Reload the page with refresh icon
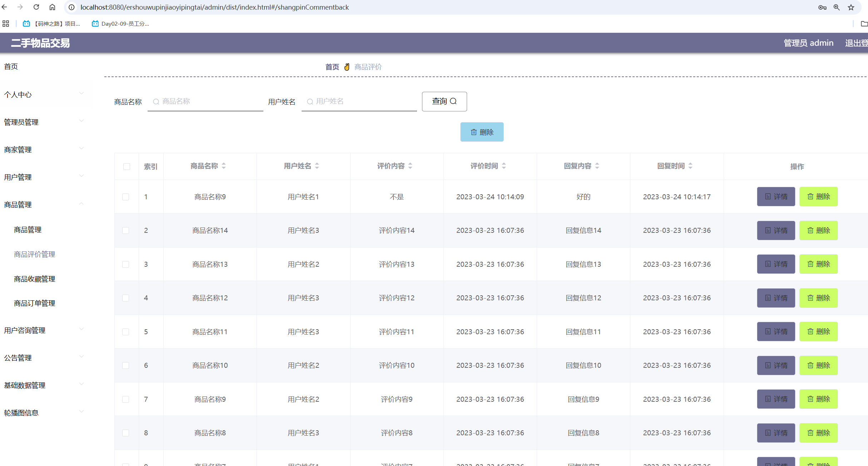This screenshot has height=466, width=868. pos(36,7)
